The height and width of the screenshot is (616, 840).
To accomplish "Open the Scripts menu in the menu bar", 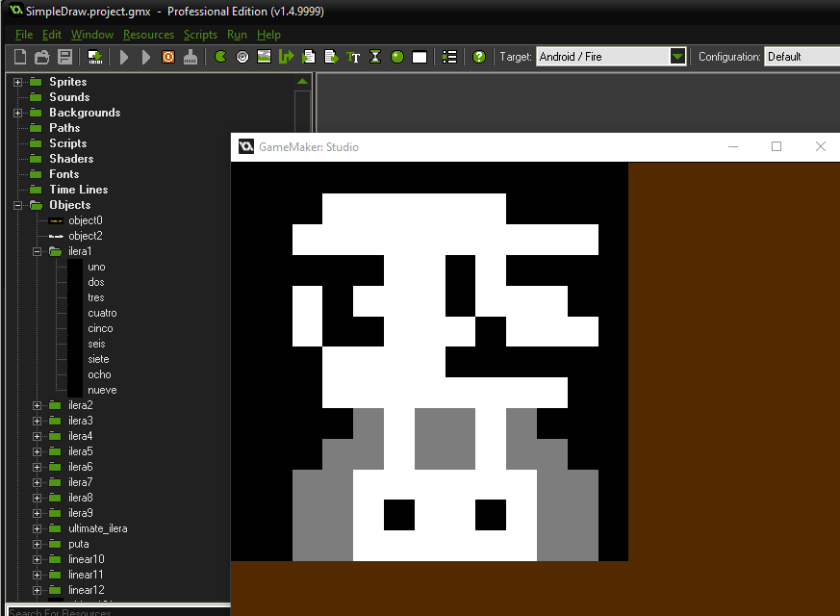I will [x=200, y=35].
